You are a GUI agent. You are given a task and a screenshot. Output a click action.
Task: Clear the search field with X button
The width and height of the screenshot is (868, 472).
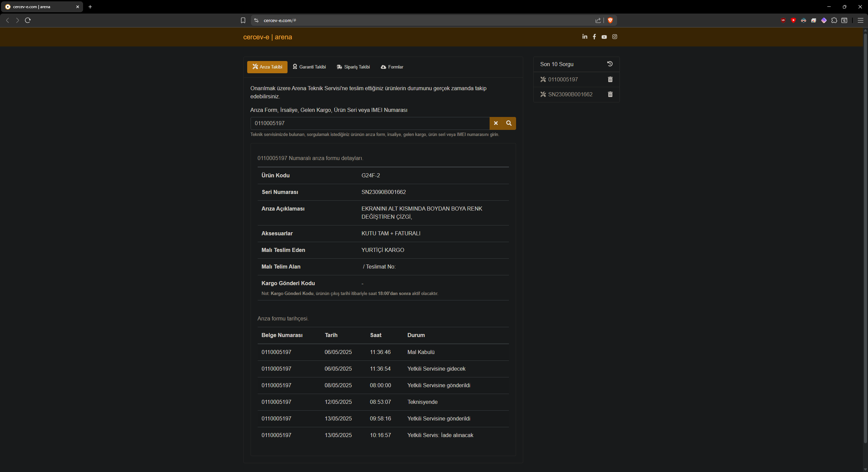click(496, 123)
